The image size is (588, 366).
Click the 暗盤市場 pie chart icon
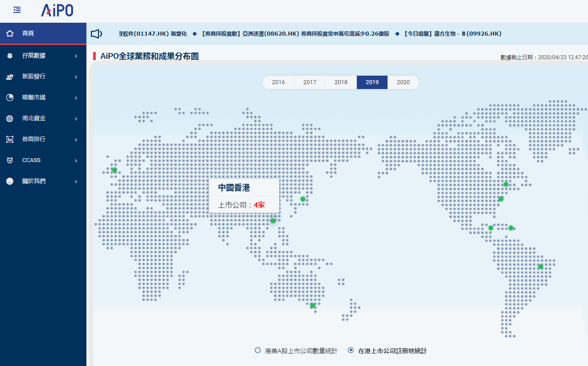10,98
